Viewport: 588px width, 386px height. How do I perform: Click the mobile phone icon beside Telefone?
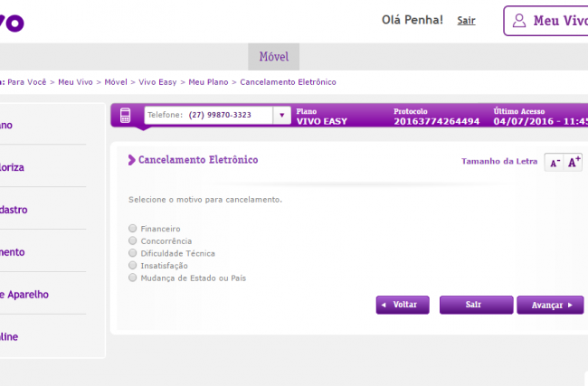pos(125,115)
